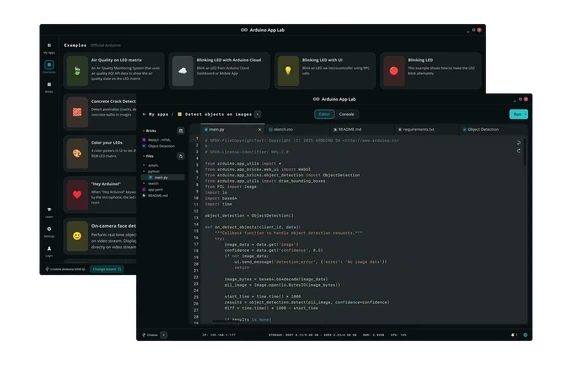Select the Object Detection brick in the file panel

159,146
